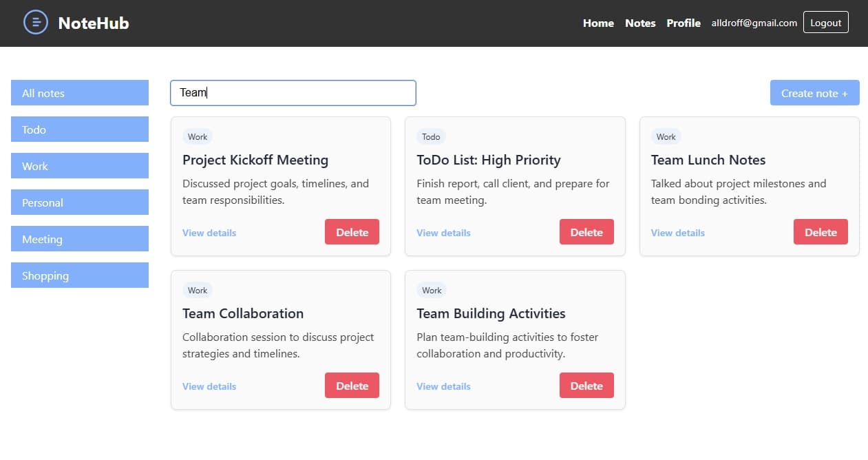Click the NoteHub brand title

pyautogui.click(x=94, y=23)
